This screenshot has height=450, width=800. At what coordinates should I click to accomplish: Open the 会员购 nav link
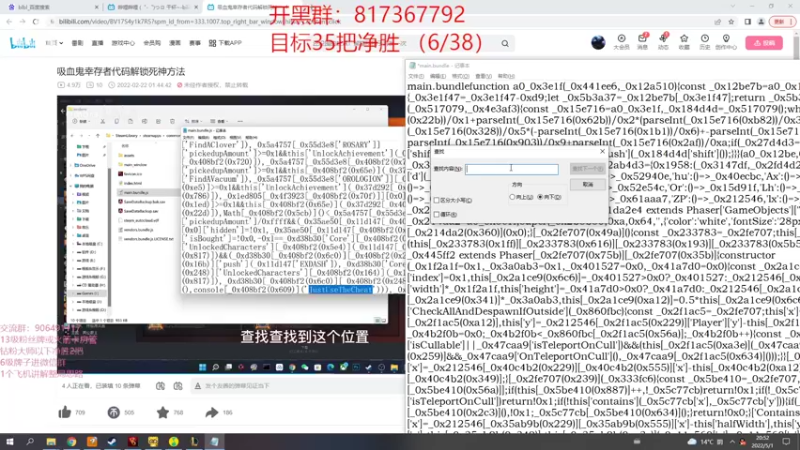point(152,43)
